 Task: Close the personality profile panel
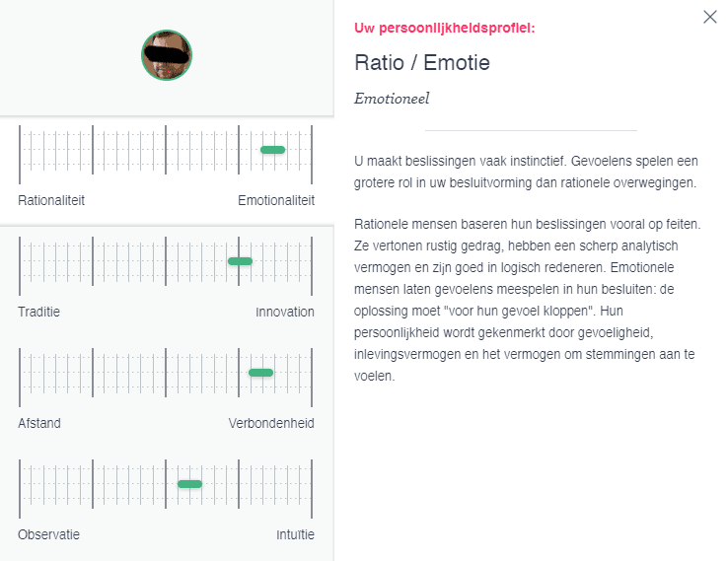709,17
